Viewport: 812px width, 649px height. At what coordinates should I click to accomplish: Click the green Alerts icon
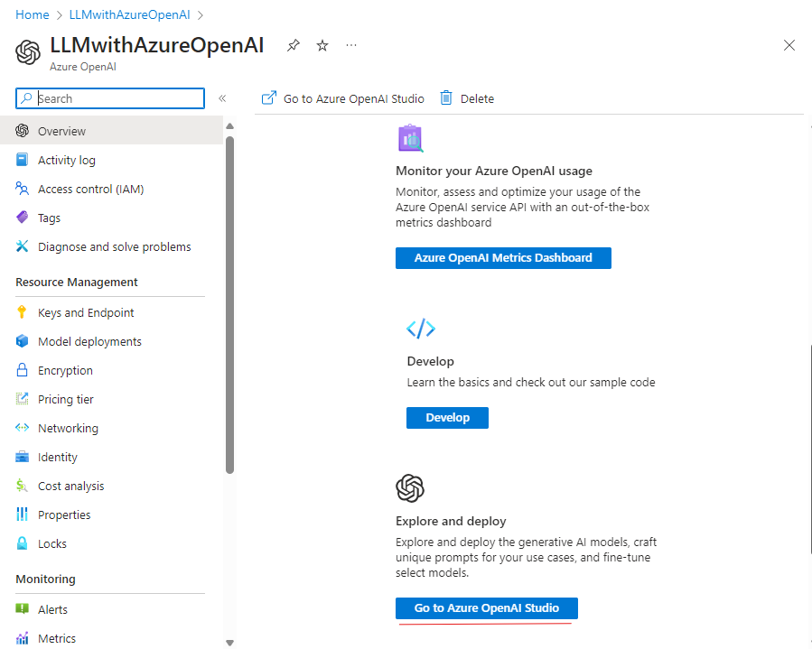point(23,608)
